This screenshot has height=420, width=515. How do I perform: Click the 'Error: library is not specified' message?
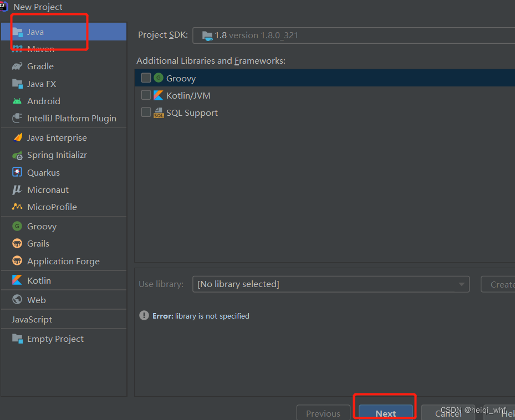(201, 316)
